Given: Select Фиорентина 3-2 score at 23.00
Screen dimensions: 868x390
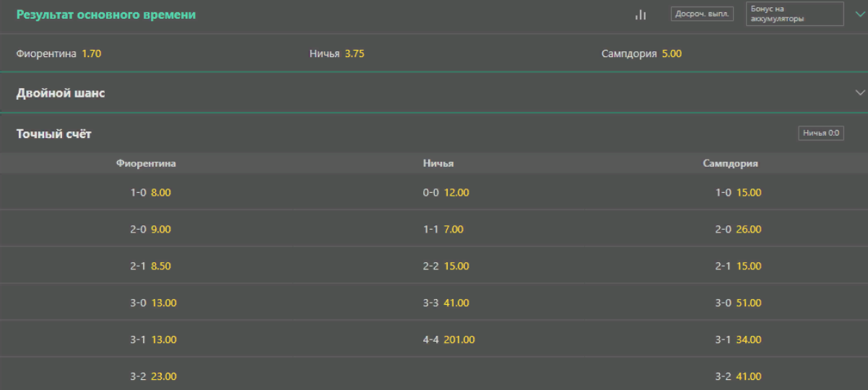Looking at the screenshot, I should [146, 376].
